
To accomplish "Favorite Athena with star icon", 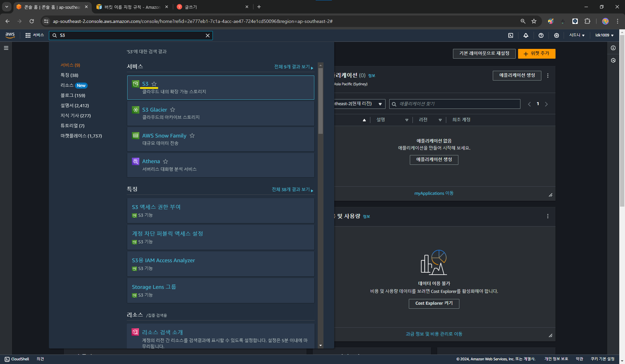I will (166, 161).
